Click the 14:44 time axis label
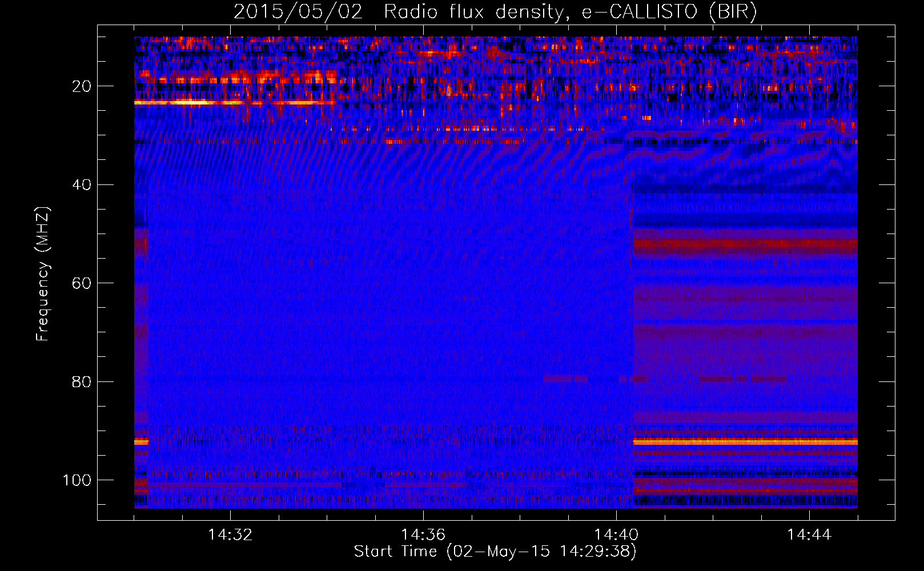924x571 pixels. click(809, 535)
